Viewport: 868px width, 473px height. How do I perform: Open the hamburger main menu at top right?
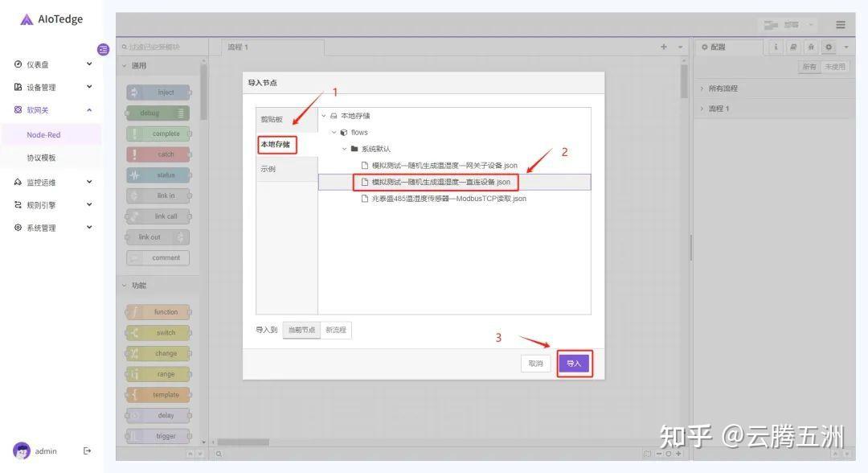[x=840, y=24]
